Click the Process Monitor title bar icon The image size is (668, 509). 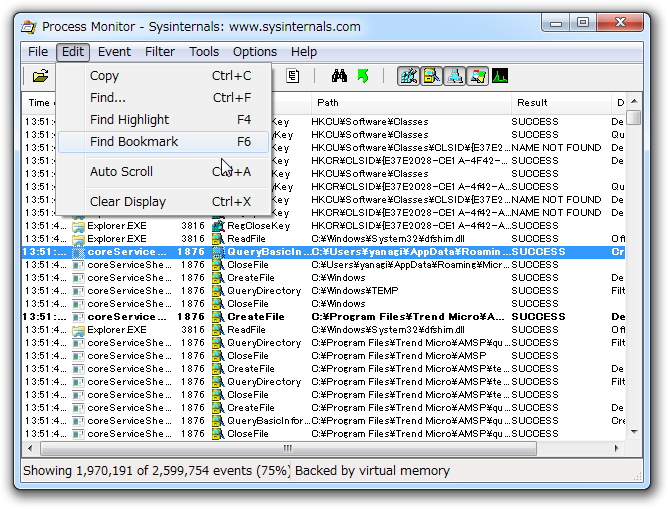pos(29,27)
